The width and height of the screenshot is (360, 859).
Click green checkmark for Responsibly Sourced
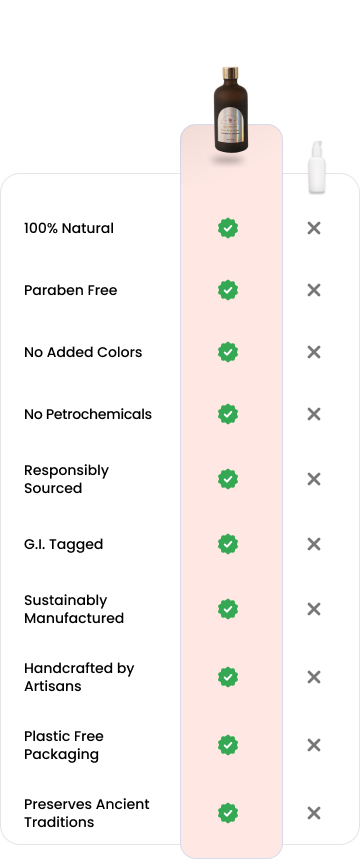click(x=228, y=479)
